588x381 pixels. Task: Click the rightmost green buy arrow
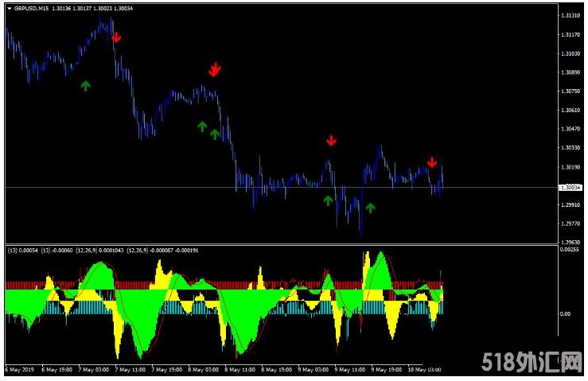click(370, 208)
